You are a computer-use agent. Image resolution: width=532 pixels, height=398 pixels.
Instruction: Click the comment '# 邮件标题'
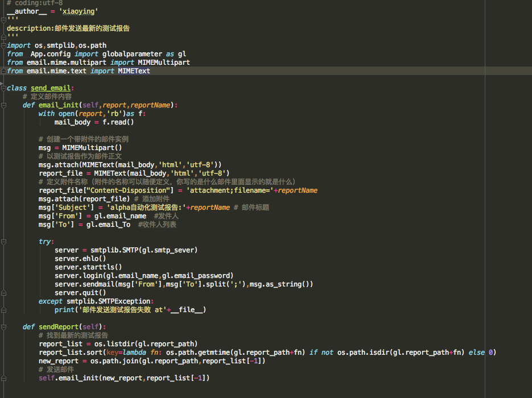point(251,208)
